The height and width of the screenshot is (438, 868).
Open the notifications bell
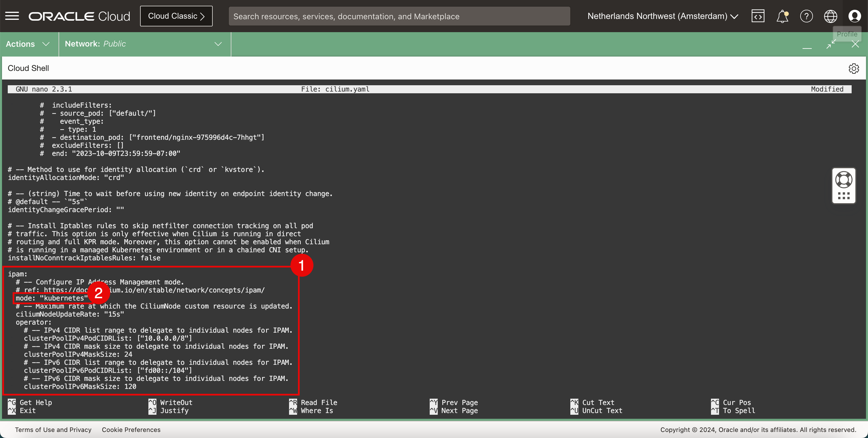pos(782,16)
